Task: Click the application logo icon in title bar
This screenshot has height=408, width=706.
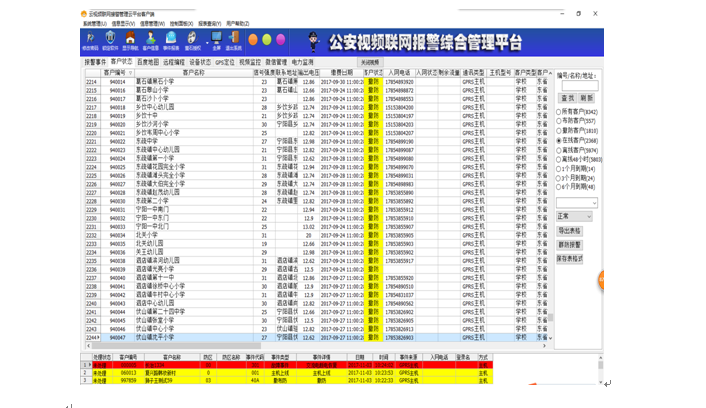Action: [x=84, y=14]
